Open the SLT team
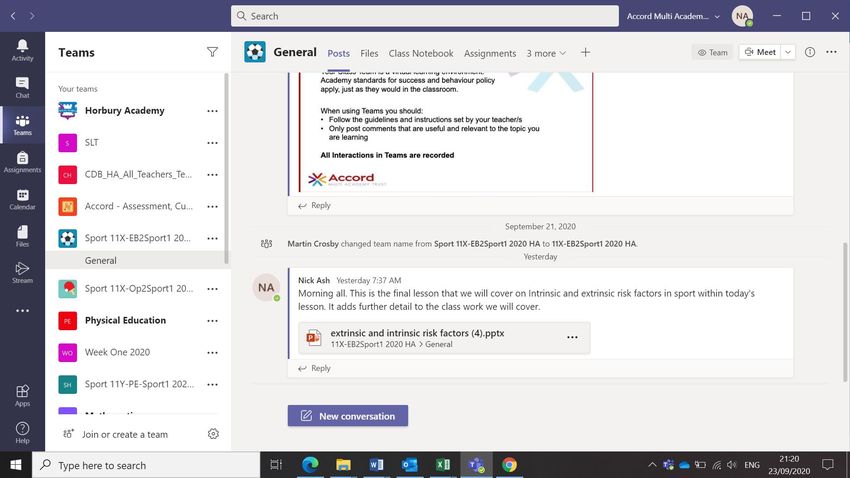The width and height of the screenshot is (850, 478). (x=92, y=143)
